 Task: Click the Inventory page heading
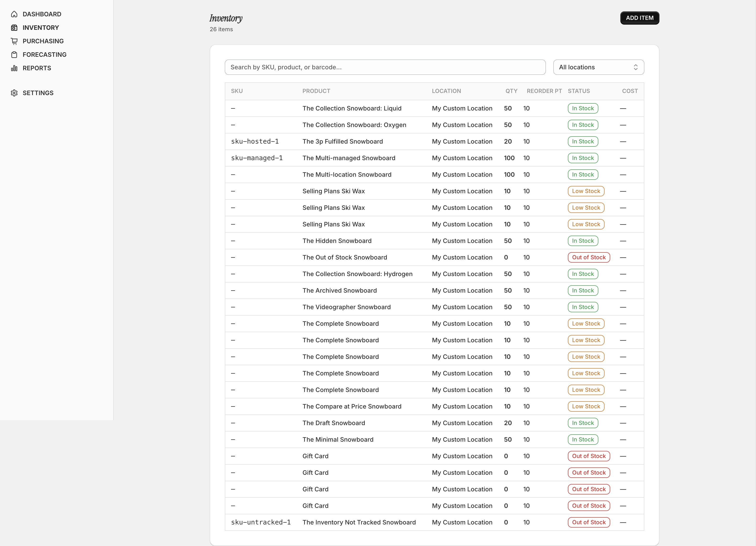226,18
